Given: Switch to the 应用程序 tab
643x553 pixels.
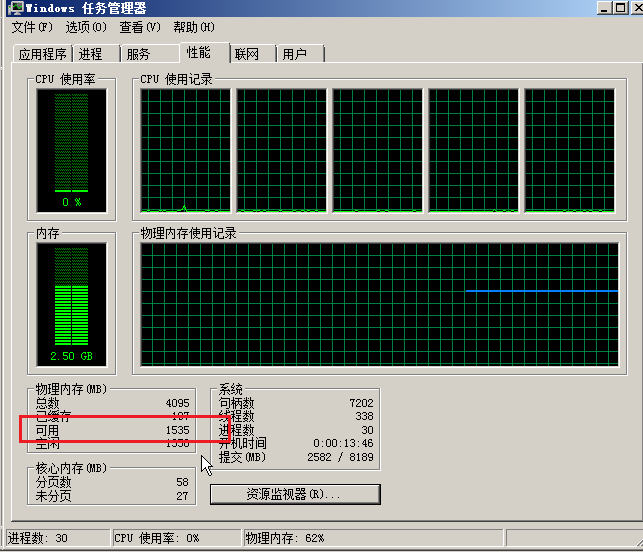Looking at the screenshot, I should coord(43,54).
